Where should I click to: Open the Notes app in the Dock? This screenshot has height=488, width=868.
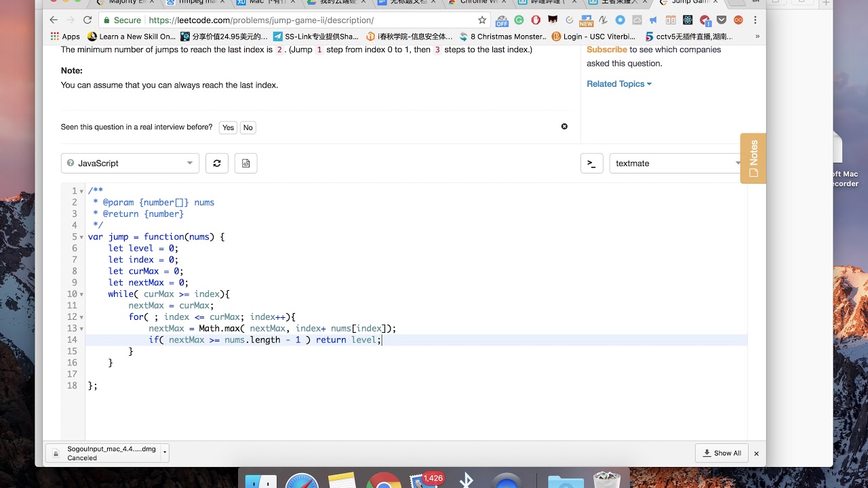pos(342,479)
